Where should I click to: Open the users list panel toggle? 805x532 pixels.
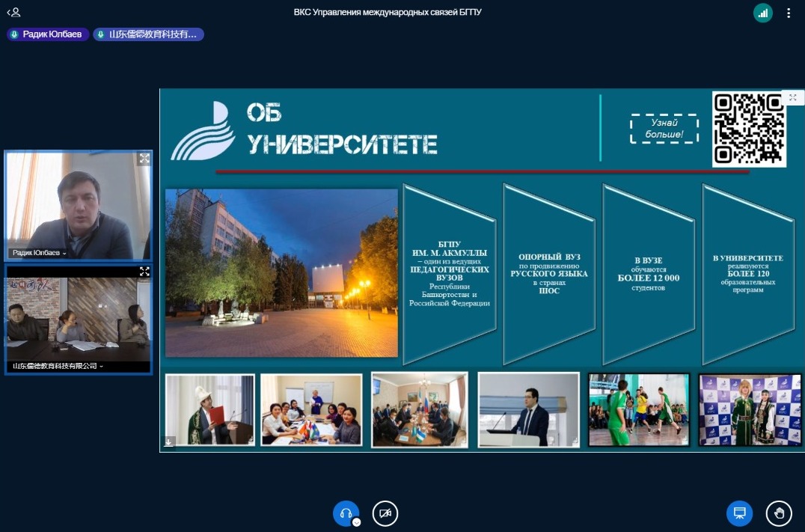point(13,13)
